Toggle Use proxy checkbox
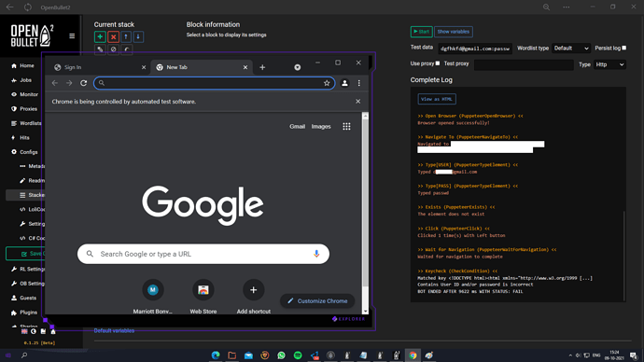 [438, 63]
